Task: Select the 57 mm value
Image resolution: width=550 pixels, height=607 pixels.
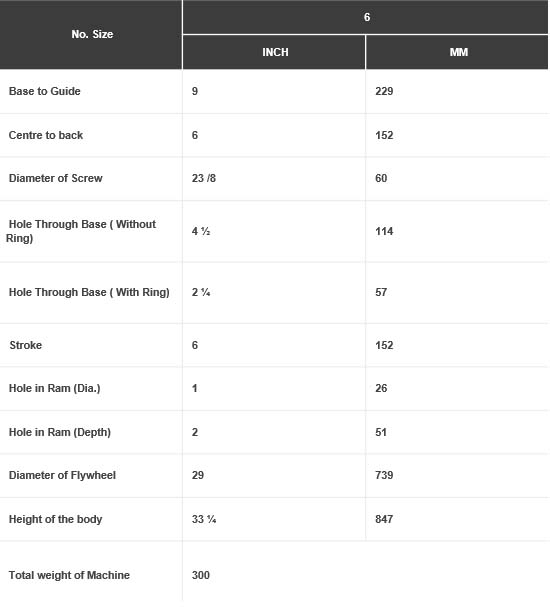Action: [x=381, y=292]
